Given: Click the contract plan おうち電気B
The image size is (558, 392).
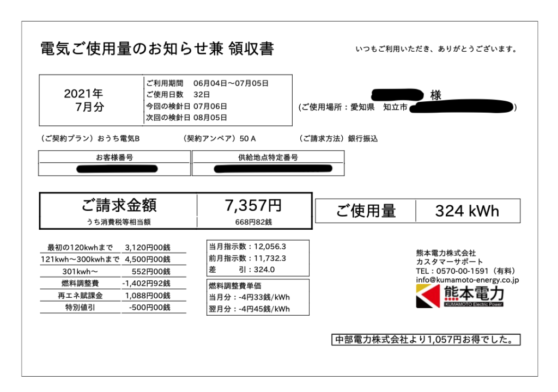Looking at the screenshot, I should click(x=118, y=139).
